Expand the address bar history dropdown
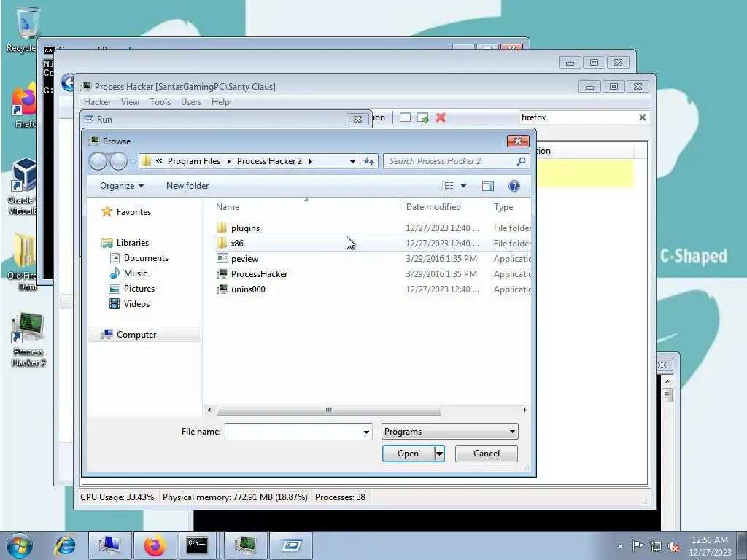 click(x=352, y=161)
